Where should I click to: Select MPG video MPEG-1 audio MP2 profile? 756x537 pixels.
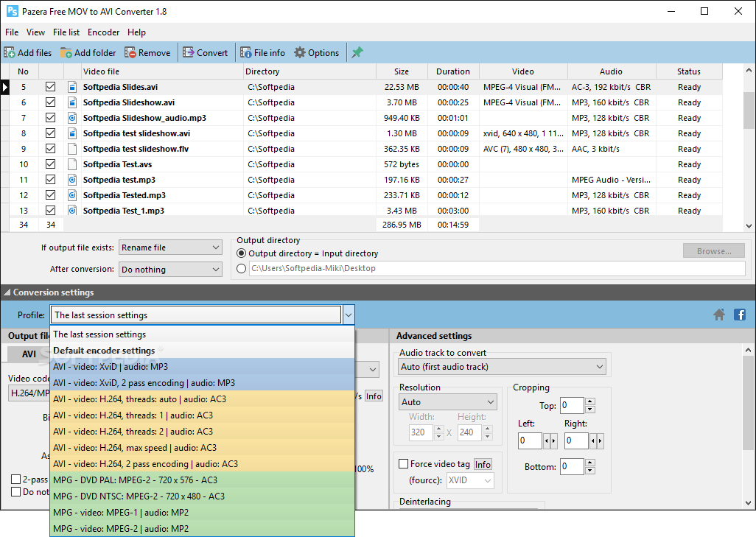[x=202, y=512]
